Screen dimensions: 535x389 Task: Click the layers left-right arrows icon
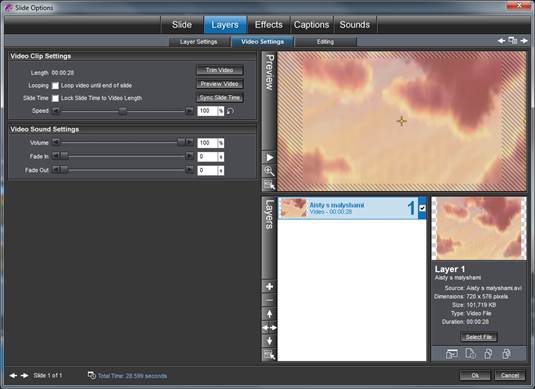[270, 328]
